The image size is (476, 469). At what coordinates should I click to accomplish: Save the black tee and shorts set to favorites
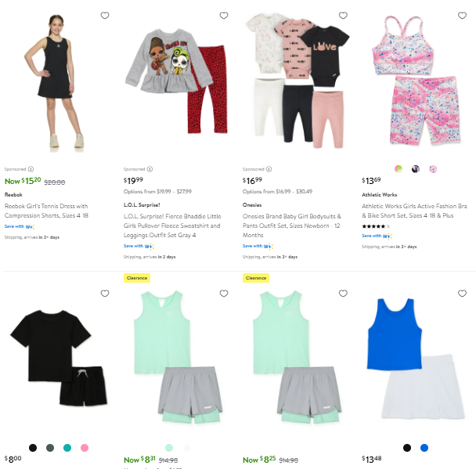coord(105,294)
